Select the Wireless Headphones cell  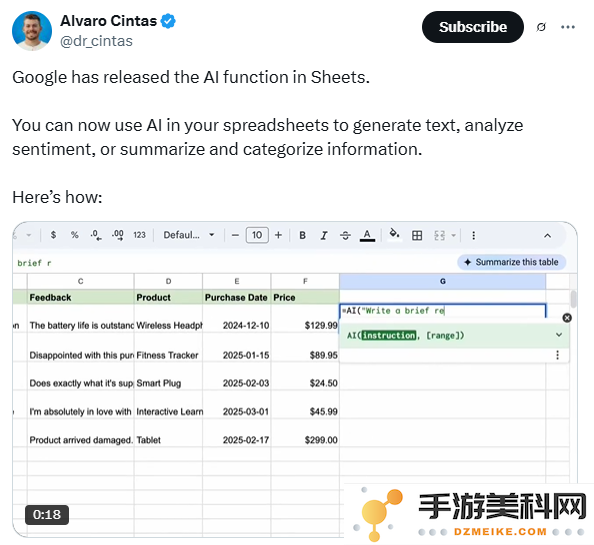(168, 319)
